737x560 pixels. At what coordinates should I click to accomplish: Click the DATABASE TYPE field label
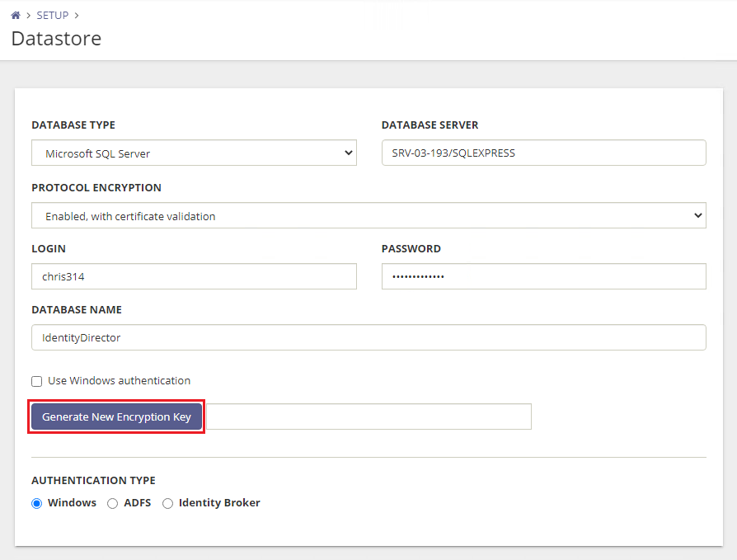click(x=73, y=125)
